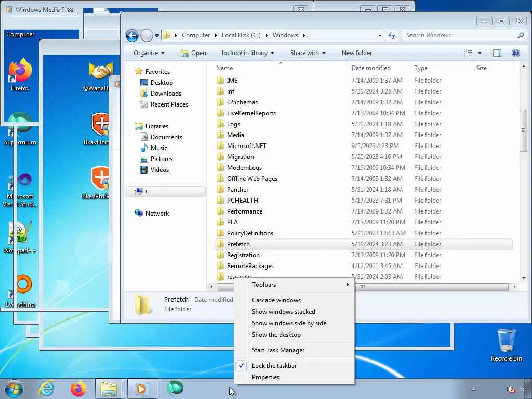Image resolution: width=532 pixels, height=399 pixels.
Task: Expand the Share with dropdown
Action: pyautogui.click(x=308, y=53)
